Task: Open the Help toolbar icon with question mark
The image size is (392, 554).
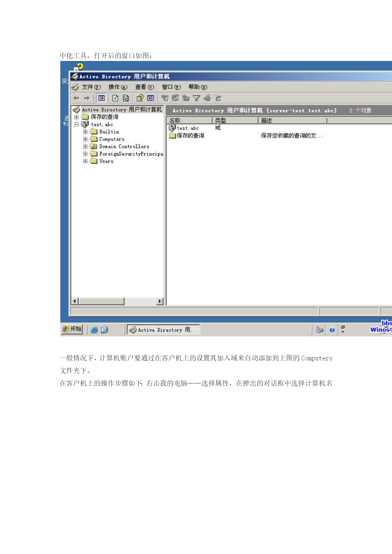Action: [140, 98]
